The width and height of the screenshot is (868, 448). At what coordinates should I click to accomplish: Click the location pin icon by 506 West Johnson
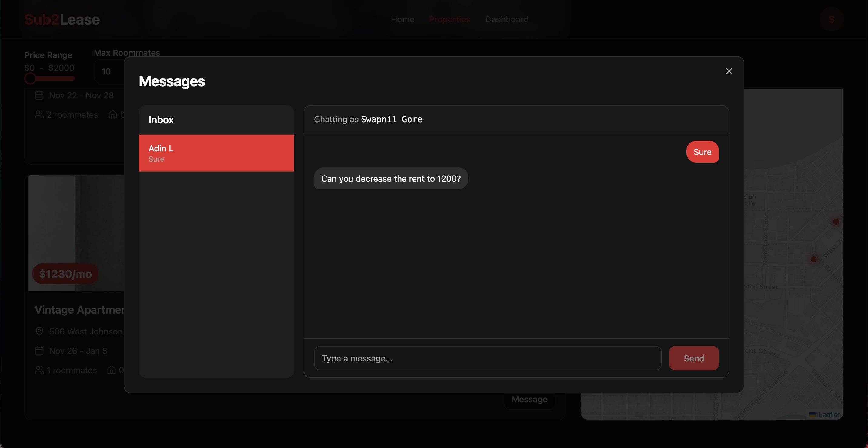pyautogui.click(x=39, y=331)
